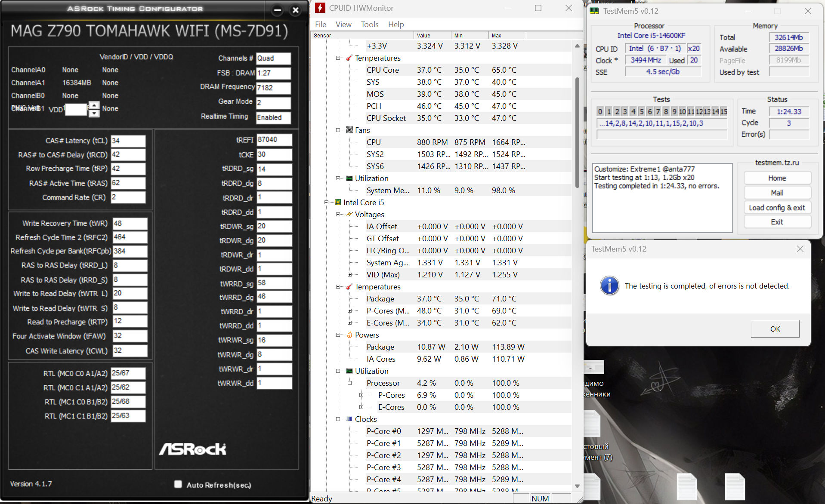
Task: Click the Sensor column header
Action: pyautogui.click(x=362, y=36)
